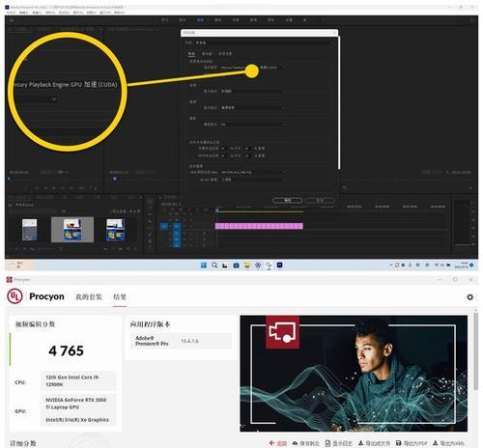Click the Windows Start button

(204, 266)
